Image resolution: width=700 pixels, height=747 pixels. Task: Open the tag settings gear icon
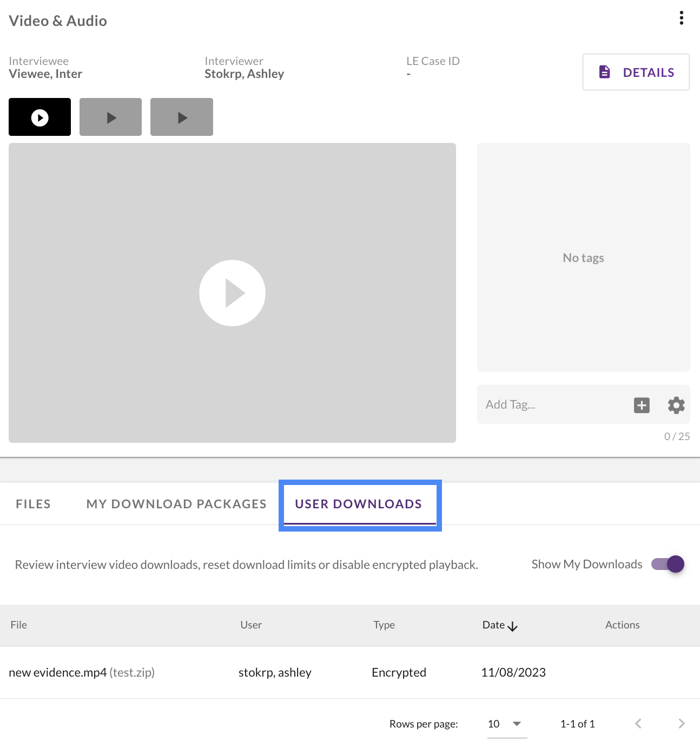[x=676, y=404]
